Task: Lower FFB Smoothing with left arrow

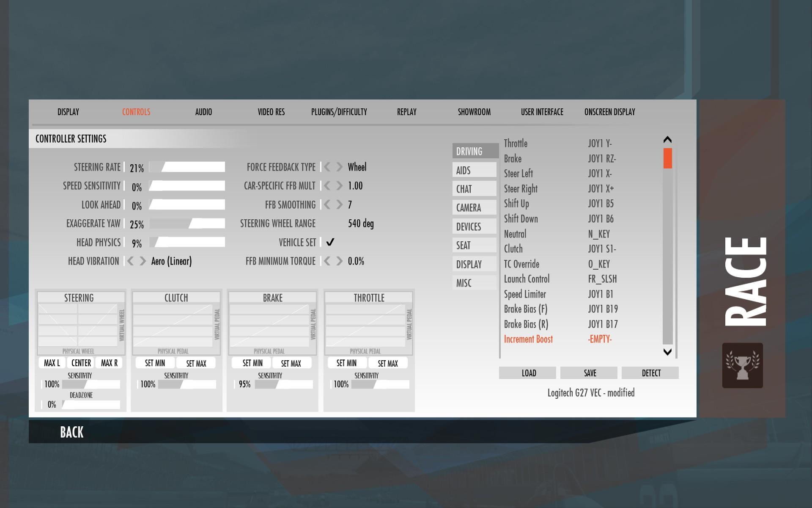Action: (x=327, y=205)
